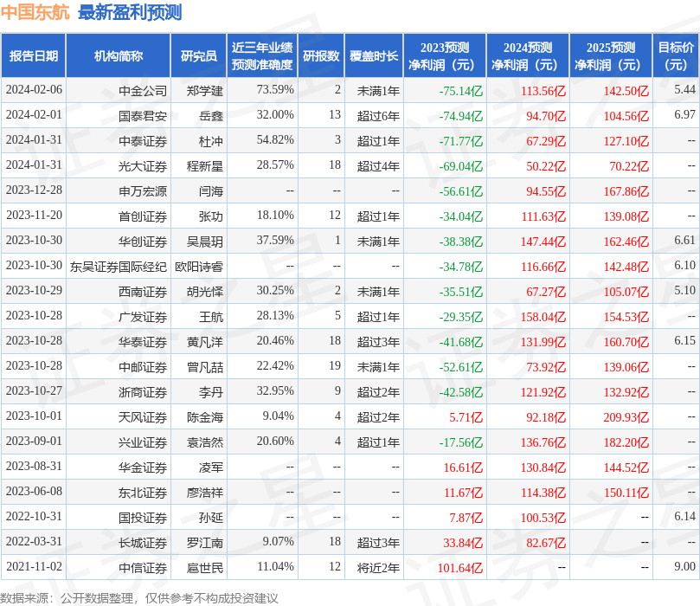Select the 研究员 column header
Screen dimensions: 700x606
point(199,55)
